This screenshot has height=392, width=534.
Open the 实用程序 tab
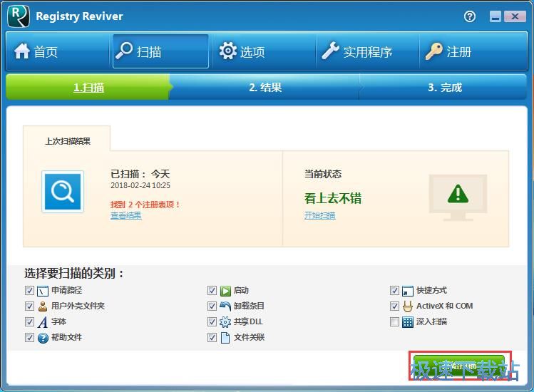pyautogui.click(x=367, y=51)
